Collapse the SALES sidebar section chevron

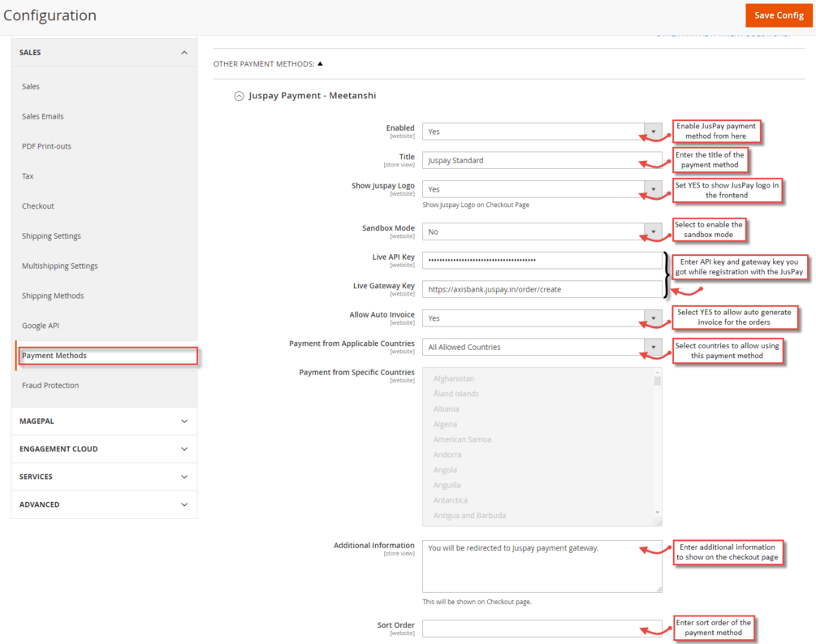(x=184, y=53)
